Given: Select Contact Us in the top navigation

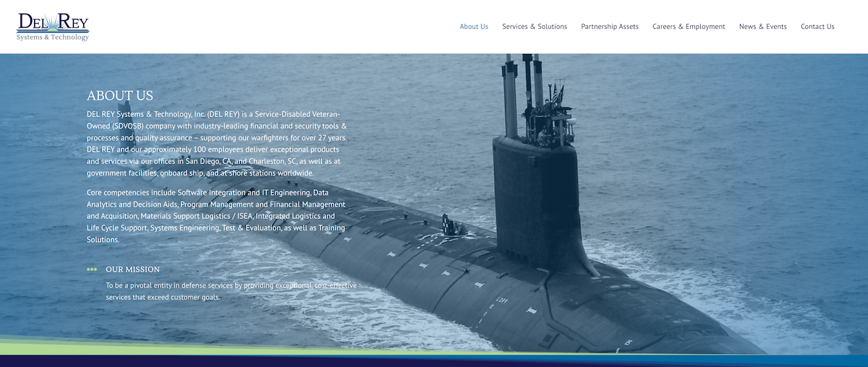Looking at the screenshot, I should click(x=817, y=27).
